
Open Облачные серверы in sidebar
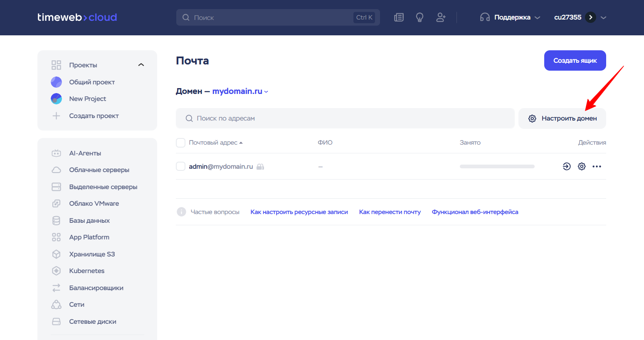pyautogui.click(x=99, y=170)
